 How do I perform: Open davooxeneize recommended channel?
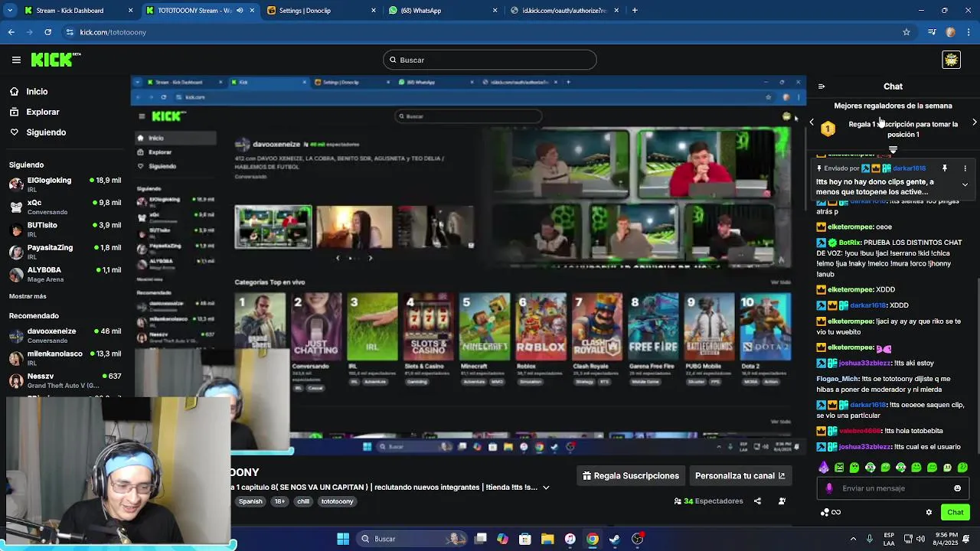(65, 335)
